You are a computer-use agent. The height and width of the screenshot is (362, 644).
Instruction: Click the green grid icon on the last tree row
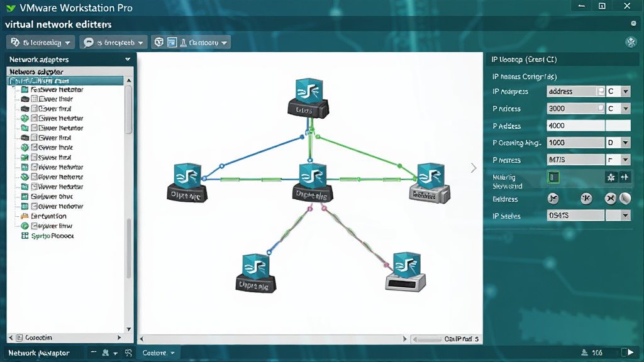point(25,236)
